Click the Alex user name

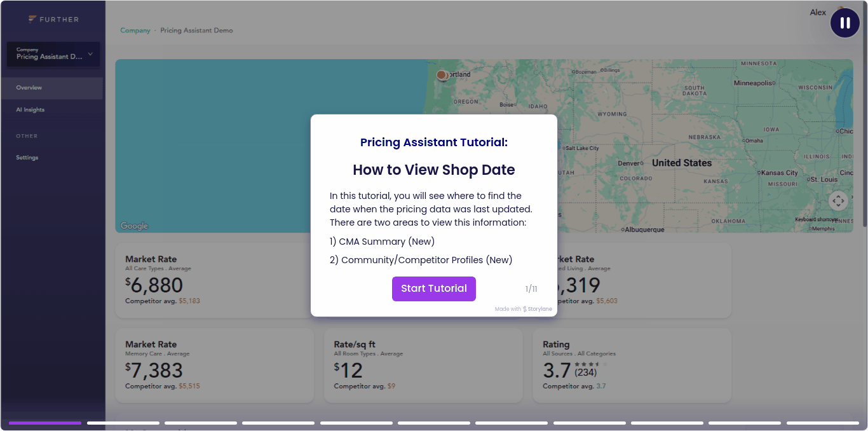tap(818, 12)
